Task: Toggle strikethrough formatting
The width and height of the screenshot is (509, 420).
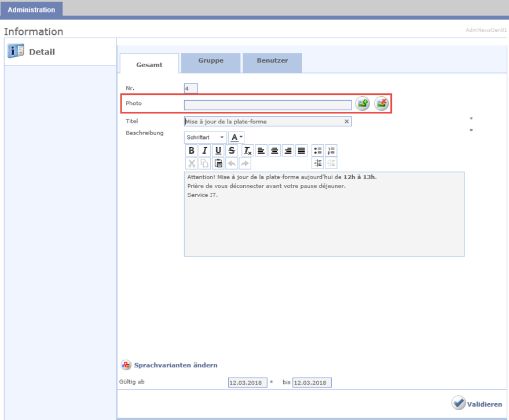Action: click(x=232, y=151)
